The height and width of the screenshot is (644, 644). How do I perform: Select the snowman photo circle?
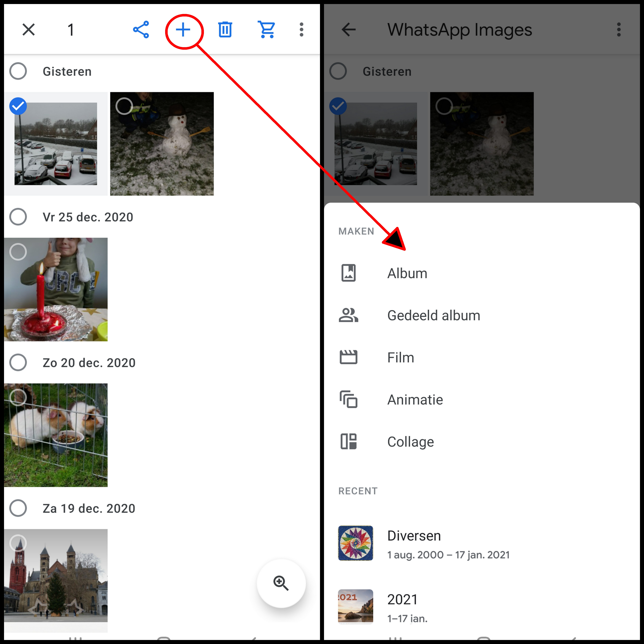124,106
